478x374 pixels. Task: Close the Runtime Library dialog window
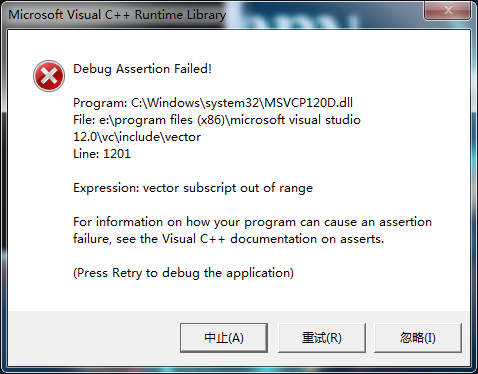coord(447,11)
